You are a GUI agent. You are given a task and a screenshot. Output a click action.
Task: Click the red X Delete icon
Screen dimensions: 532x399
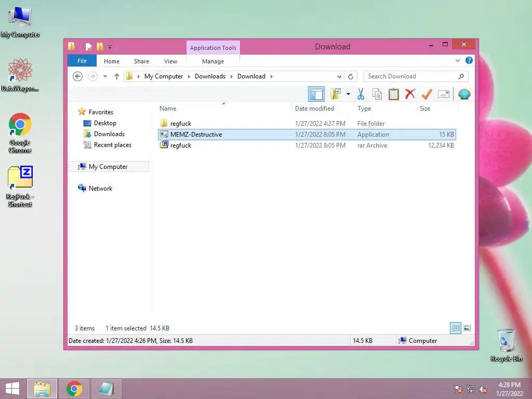410,94
